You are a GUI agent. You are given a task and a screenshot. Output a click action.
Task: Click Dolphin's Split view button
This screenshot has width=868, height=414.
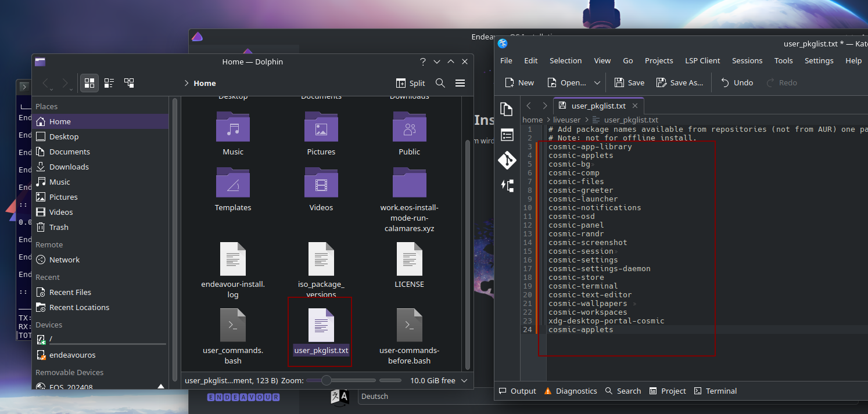point(410,83)
